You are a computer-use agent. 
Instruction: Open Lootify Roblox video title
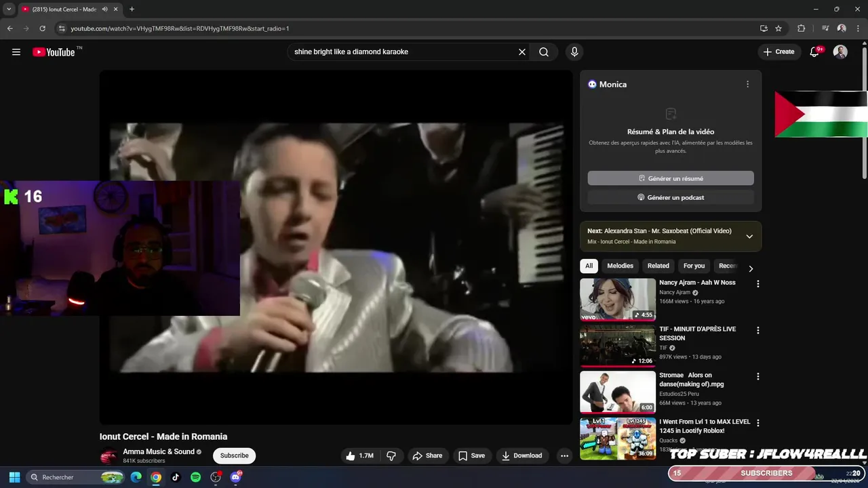click(705, 426)
